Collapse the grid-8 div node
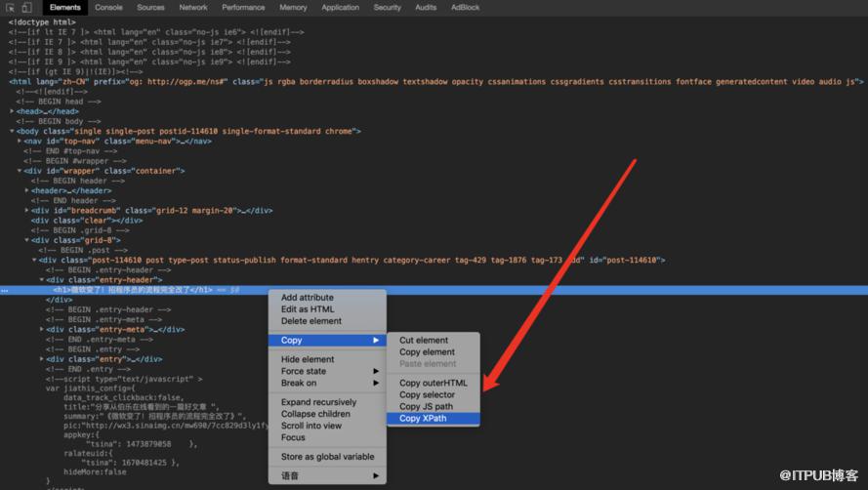The image size is (868, 490). (26, 240)
